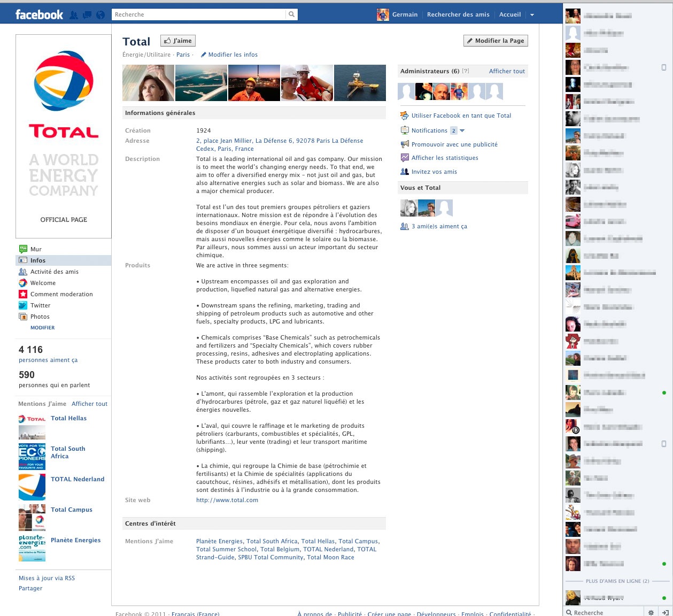
Task: Click the pencil icon for Modifier les infos
Action: click(x=204, y=55)
